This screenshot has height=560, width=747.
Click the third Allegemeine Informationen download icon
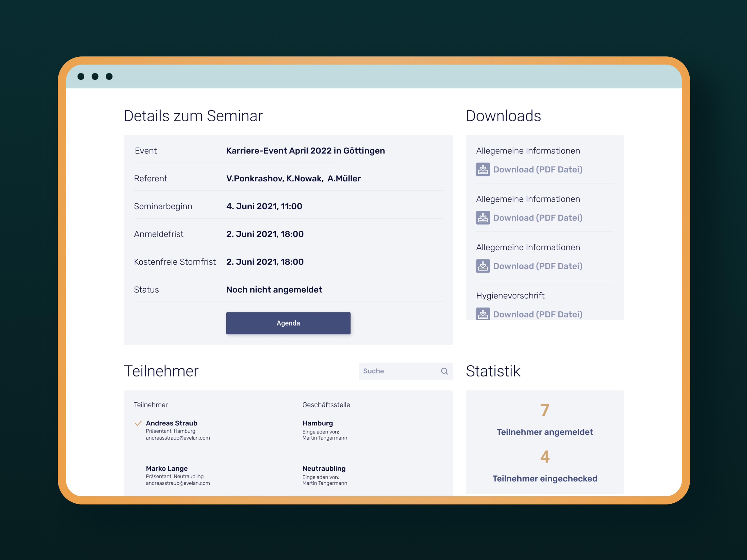click(483, 266)
